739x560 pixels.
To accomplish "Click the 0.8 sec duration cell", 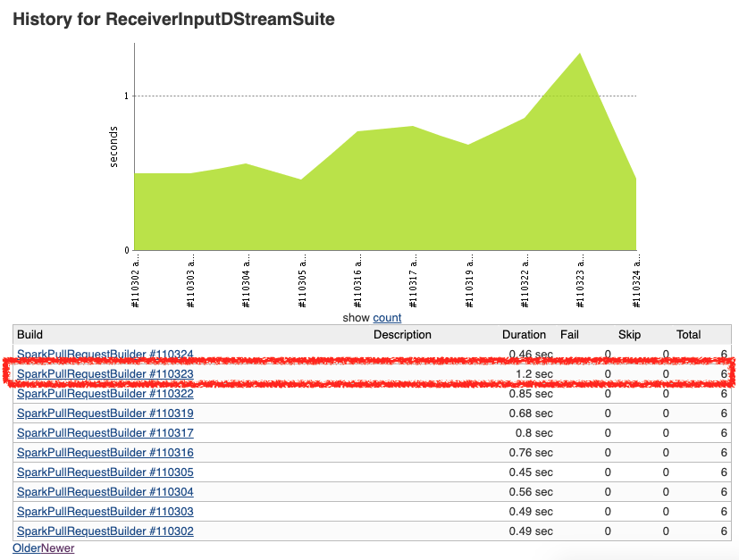I will pos(534,433).
